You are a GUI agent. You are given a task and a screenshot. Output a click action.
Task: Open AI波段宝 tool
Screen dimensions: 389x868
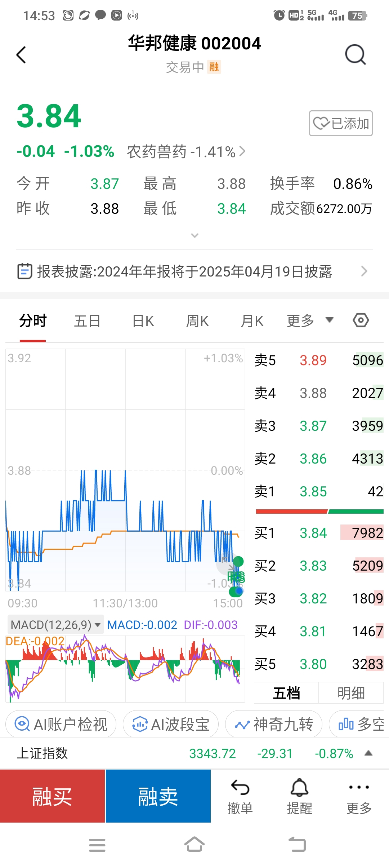[171, 724]
